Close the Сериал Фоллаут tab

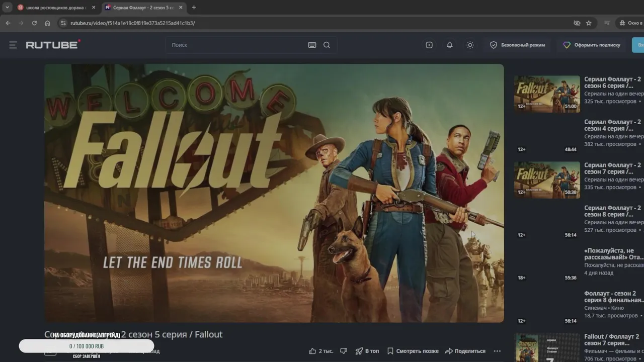[x=181, y=8]
